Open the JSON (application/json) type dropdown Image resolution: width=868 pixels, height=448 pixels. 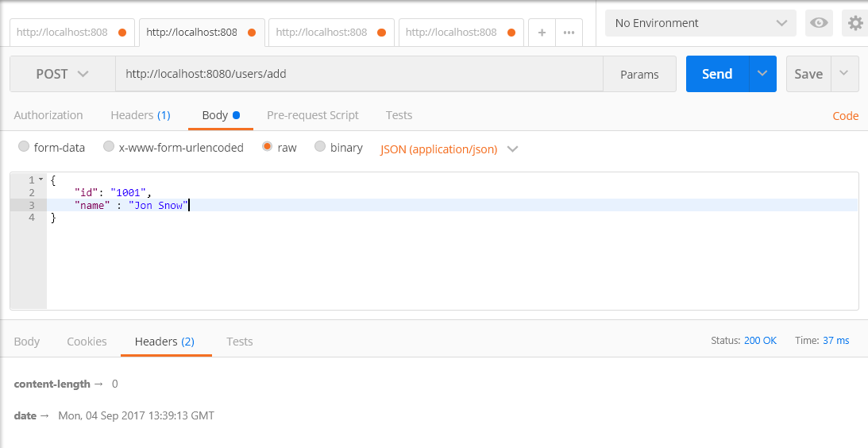tap(449, 149)
